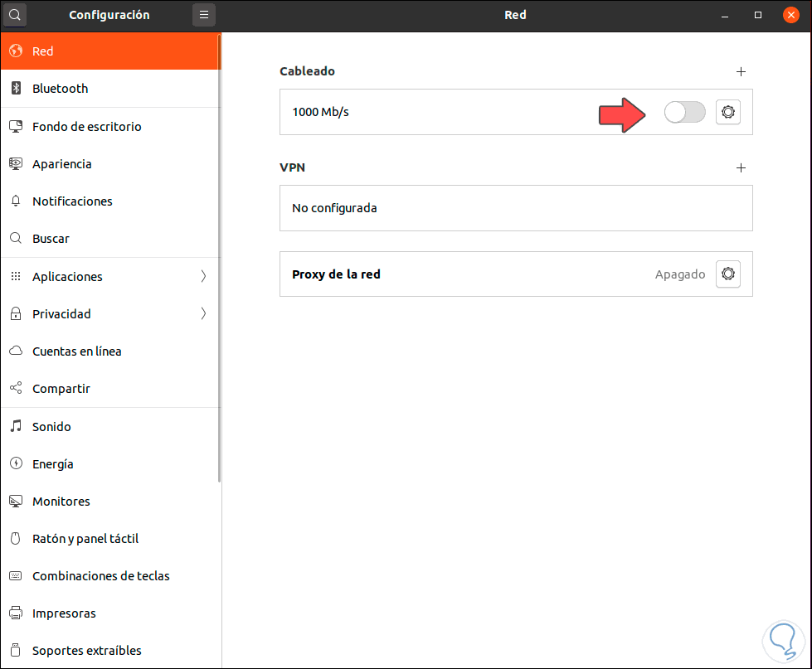Add a wired connection with plus icon
The image size is (812, 669).
tap(741, 71)
